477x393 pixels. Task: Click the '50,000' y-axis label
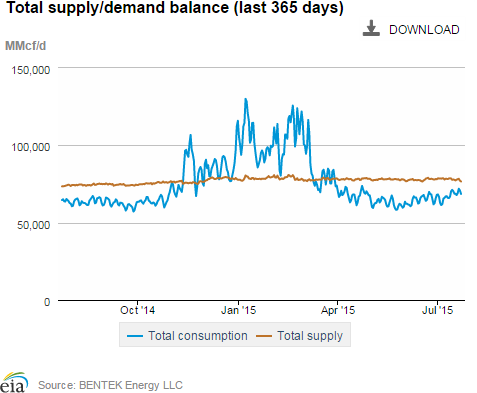pyautogui.click(x=33, y=225)
